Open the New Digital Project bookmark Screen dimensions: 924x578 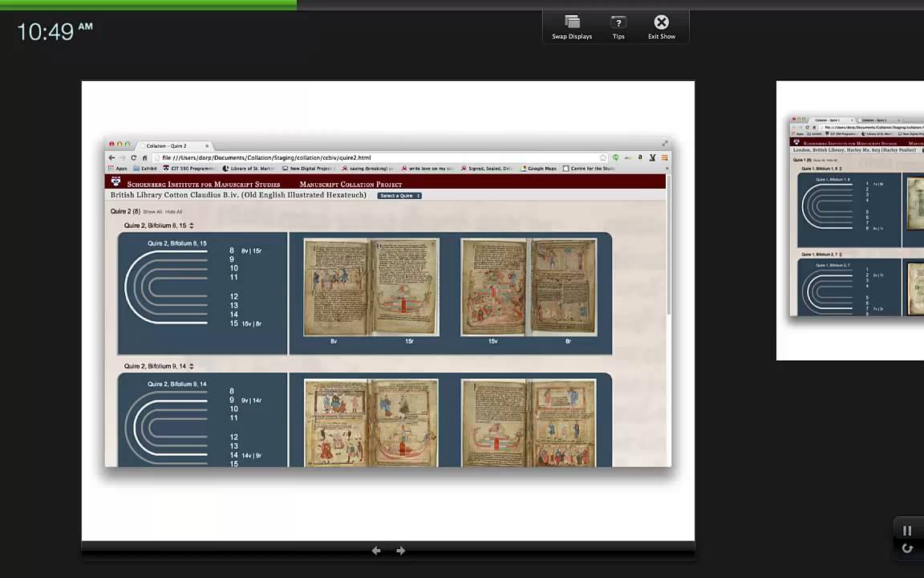[309, 169]
